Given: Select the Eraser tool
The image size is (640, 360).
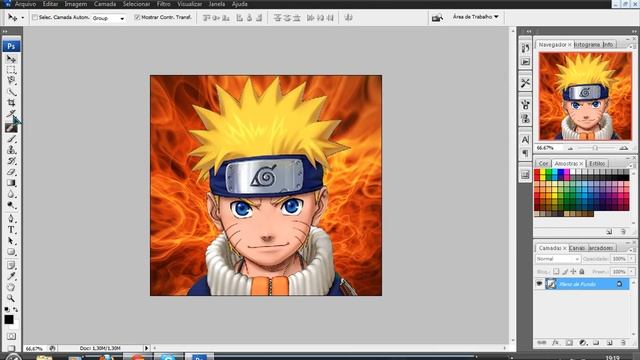Looking at the screenshot, I should 11,172.
